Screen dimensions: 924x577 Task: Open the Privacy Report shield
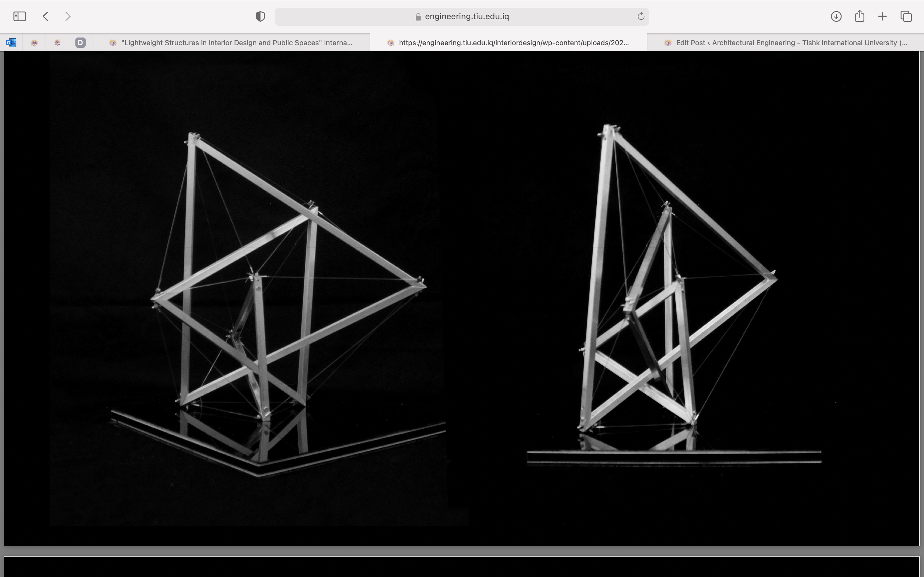[260, 16]
